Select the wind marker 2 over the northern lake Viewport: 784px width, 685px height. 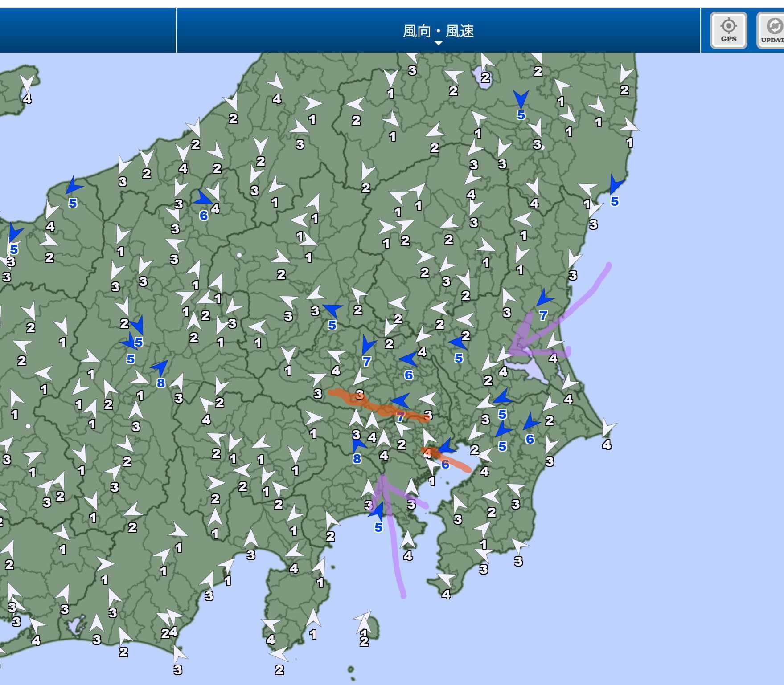pyautogui.click(x=485, y=69)
